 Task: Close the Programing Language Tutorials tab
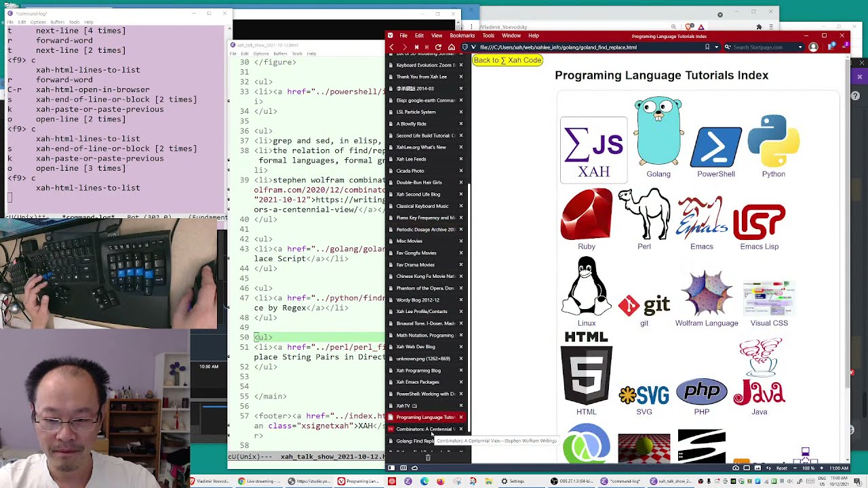point(461,418)
